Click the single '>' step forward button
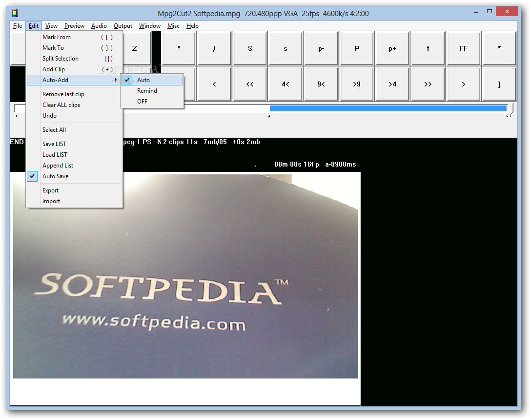Screen dimensions: 531x420 tap(464, 84)
